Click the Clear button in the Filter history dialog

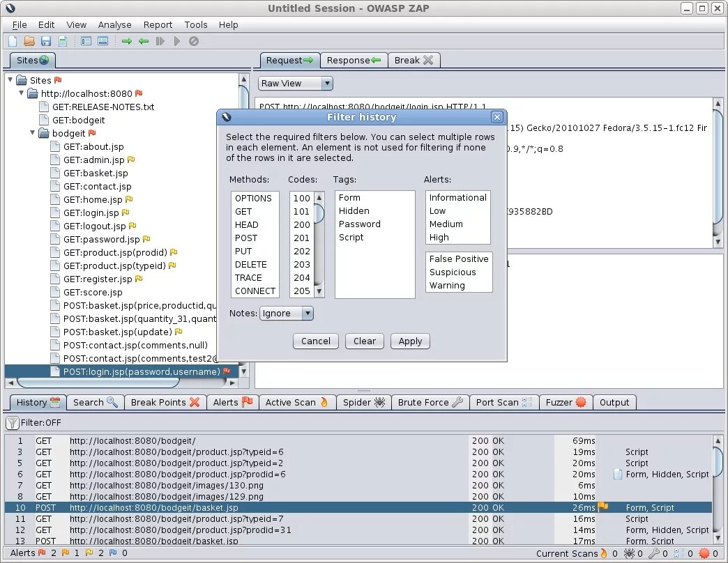pos(365,341)
